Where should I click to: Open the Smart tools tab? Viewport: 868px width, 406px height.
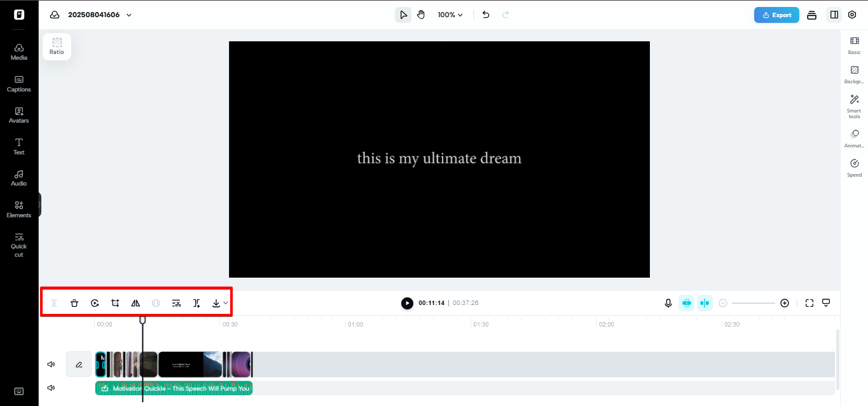pyautogui.click(x=854, y=107)
